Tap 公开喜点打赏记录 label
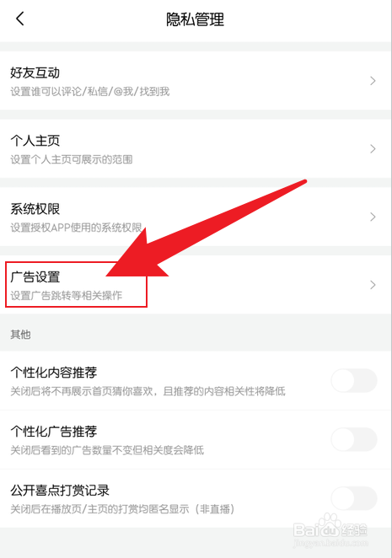 click(60, 491)
